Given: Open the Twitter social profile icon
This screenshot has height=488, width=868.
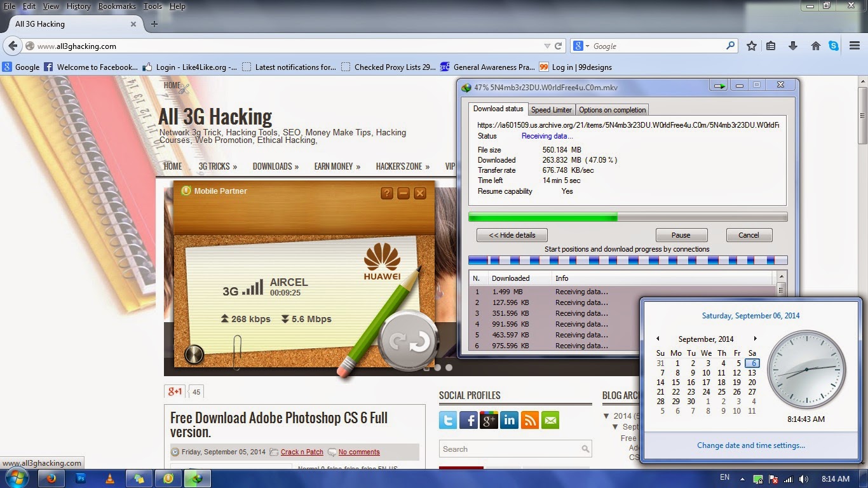Looking at the screenshot, I should (x=448, y=420).
